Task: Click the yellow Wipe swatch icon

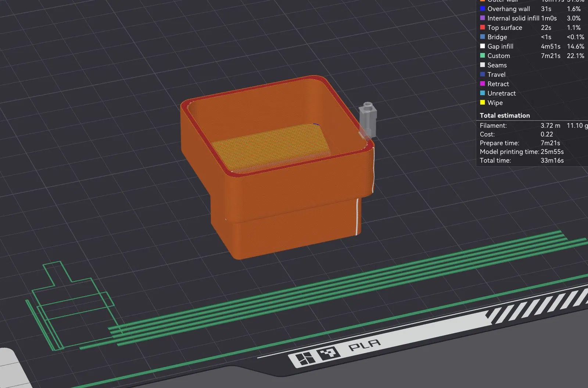Action: (x=483, y=102)
